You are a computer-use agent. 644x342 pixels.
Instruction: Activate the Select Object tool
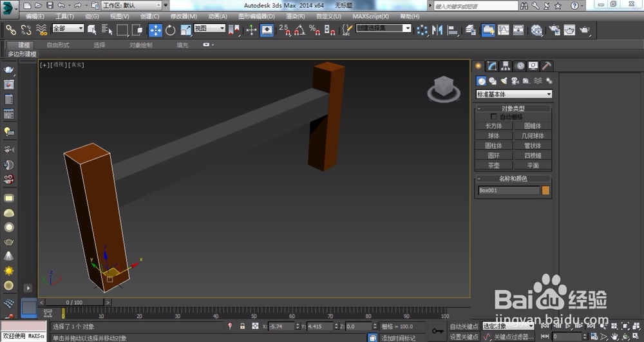click(x=91, y=30)
